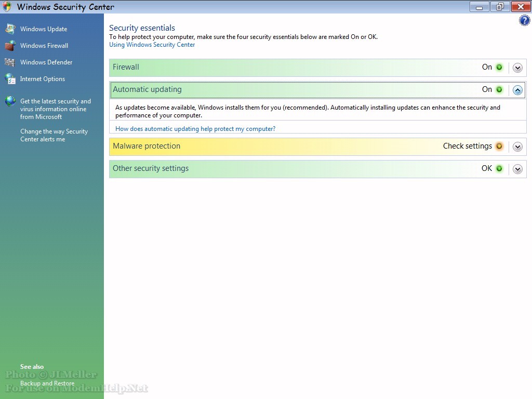Open Internet Options link in sidebar
This screenshot has height=399, width=532.
tap(43, 79)
